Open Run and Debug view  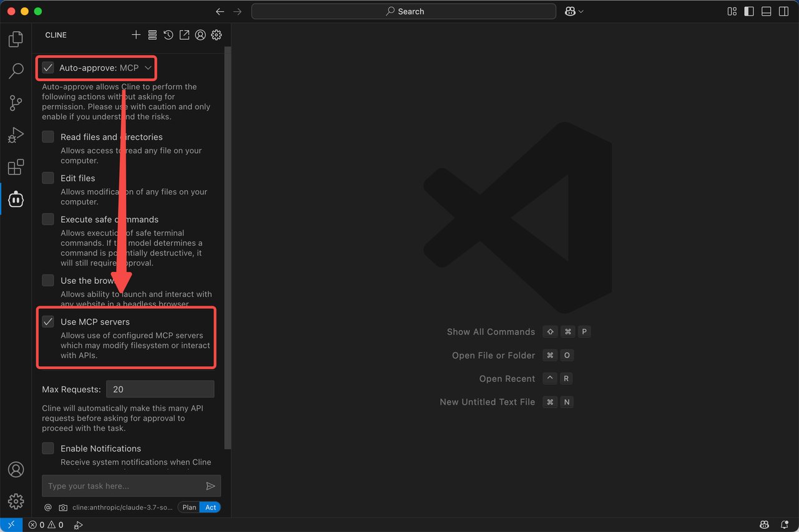click(16, 135)
